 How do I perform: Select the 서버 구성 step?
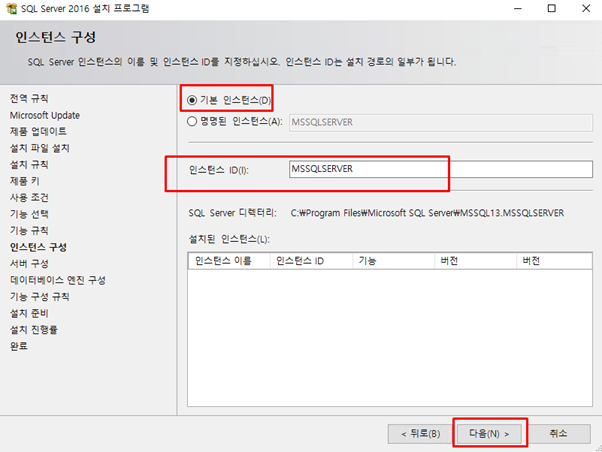coord(29,263)
